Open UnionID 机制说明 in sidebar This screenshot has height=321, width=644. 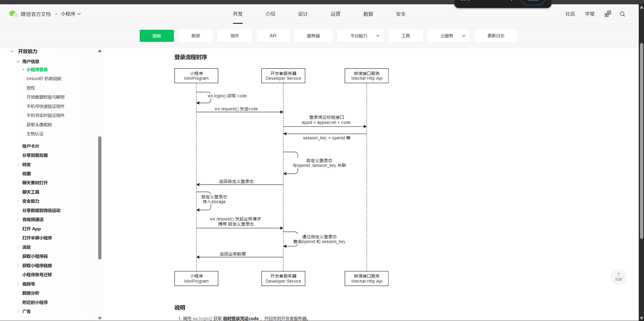pyautogui.click(x=44, y=79)
